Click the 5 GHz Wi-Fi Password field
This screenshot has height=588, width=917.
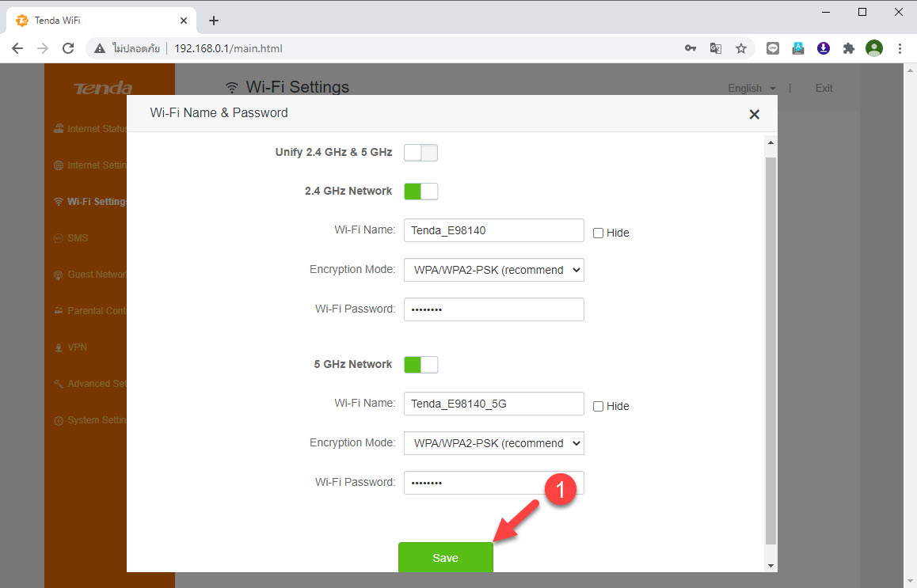pos(493,483)
